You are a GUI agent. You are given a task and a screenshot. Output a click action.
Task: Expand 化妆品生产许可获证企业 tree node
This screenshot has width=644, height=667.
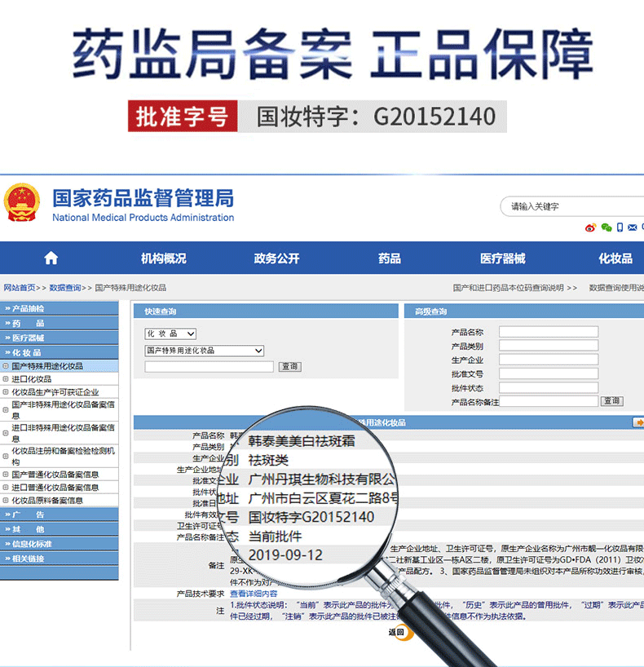coord(6,392)
